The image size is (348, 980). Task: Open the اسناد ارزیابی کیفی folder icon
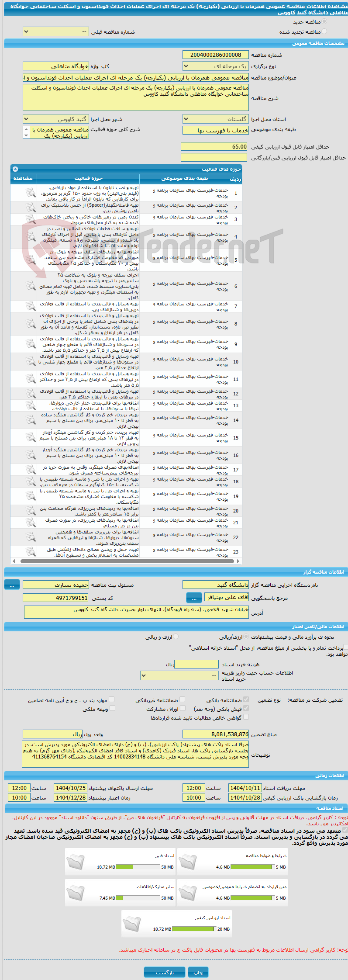(131, 924)
